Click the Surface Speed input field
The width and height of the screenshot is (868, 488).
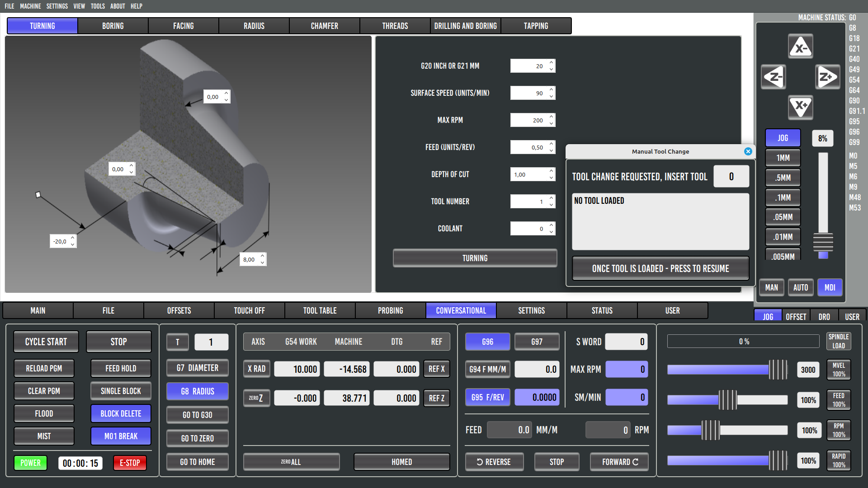pyautogui.click(x=528, y=93)
